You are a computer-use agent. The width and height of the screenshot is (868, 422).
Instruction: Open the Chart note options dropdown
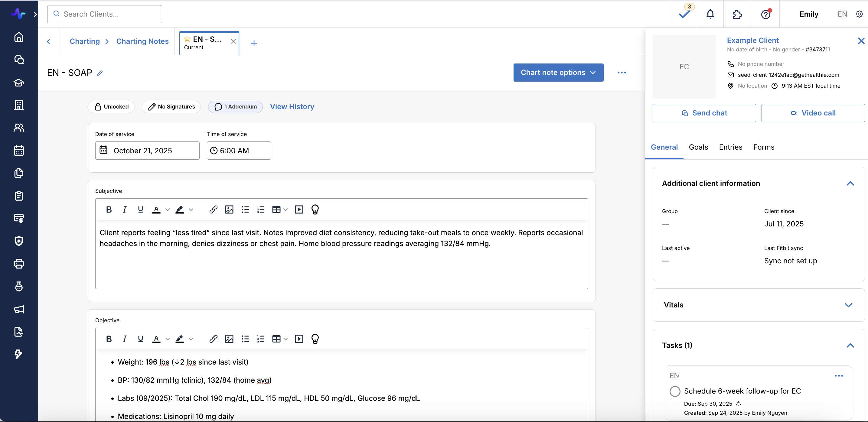coord(558,73)
